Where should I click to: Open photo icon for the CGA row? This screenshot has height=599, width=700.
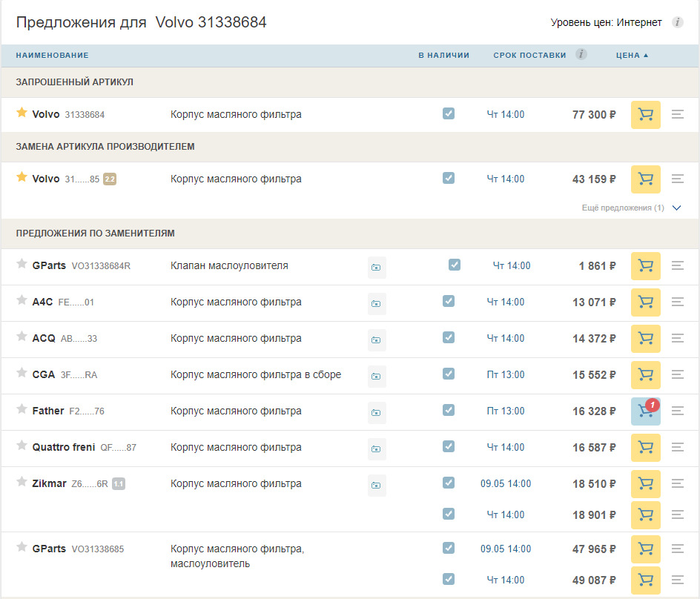click(377, 377)
